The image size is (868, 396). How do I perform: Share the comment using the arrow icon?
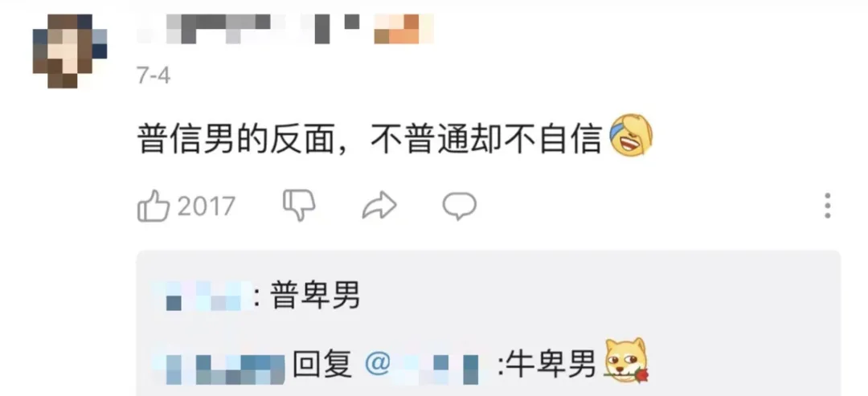[x=379, y=206]
